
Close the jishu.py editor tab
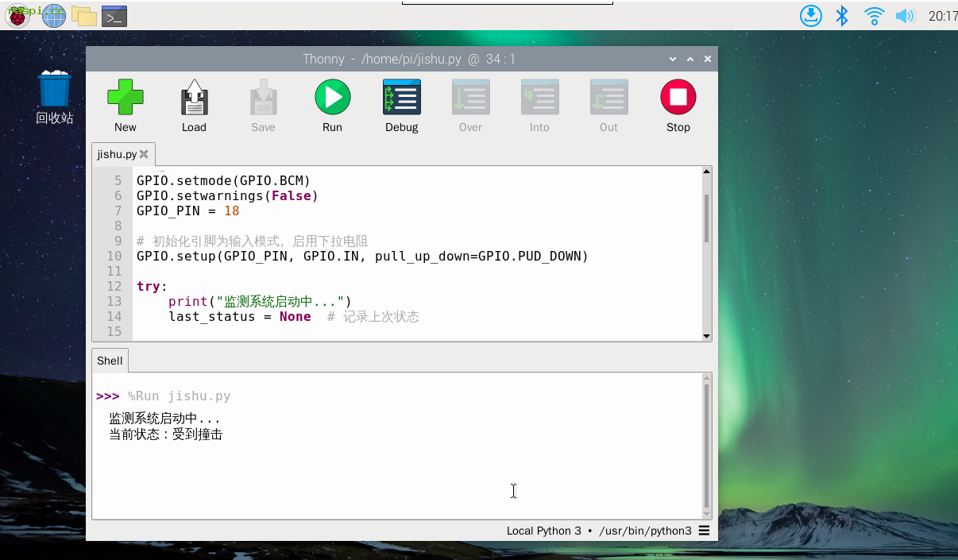point(145,154)
